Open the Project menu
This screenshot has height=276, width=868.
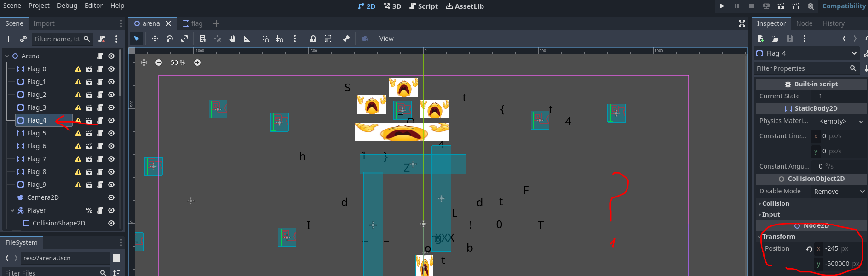pyautogui.click(x=39, y=6)
